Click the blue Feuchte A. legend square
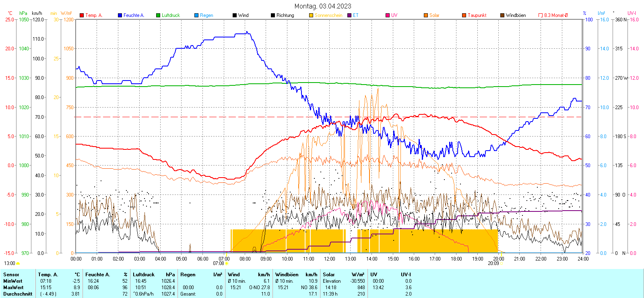Screen dimensions: 644x298 (120, 15)
